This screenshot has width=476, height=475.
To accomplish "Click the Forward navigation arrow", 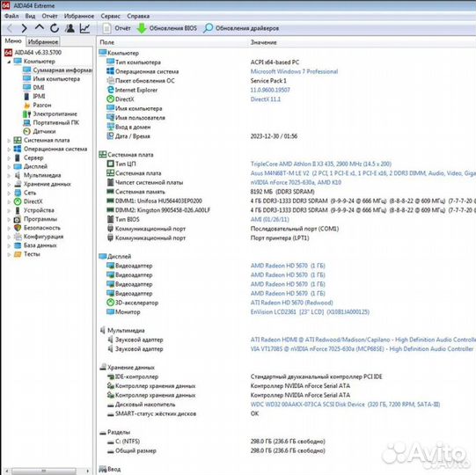I will pyautogui.click(x=25, y=28).
